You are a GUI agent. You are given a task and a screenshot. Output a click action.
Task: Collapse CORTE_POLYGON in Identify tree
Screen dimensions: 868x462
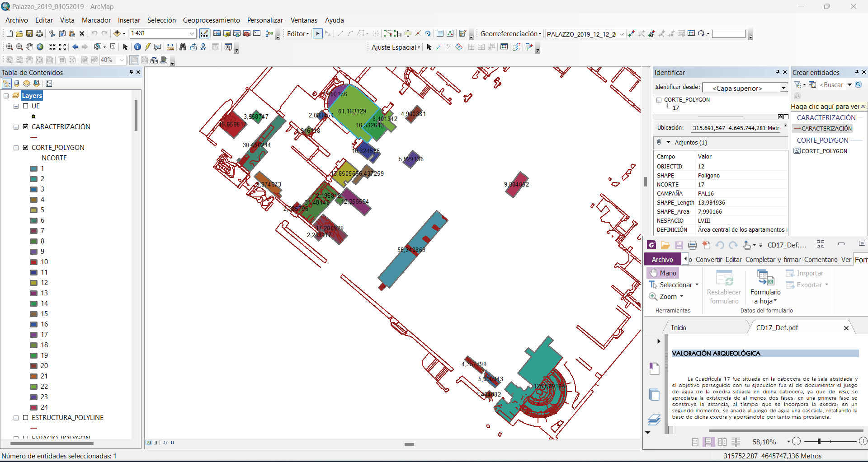click(659, 100)
